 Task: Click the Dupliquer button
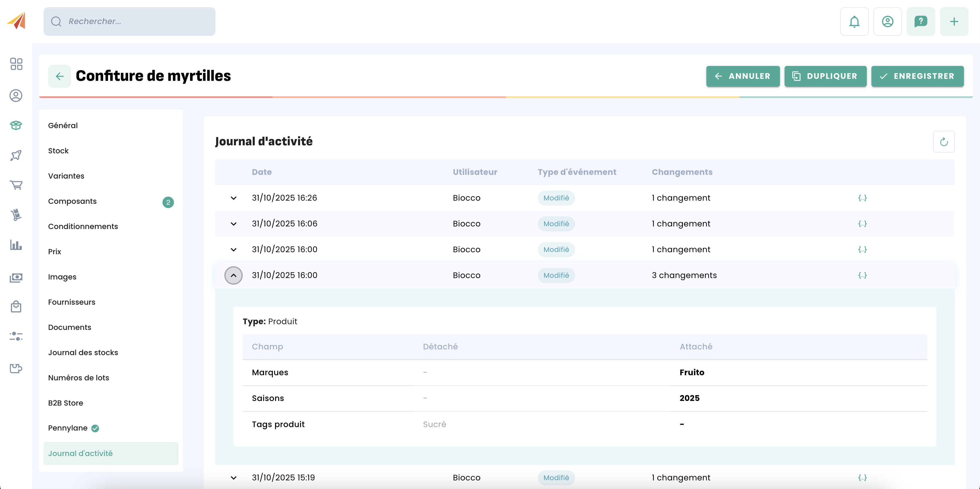coord(825,76)
